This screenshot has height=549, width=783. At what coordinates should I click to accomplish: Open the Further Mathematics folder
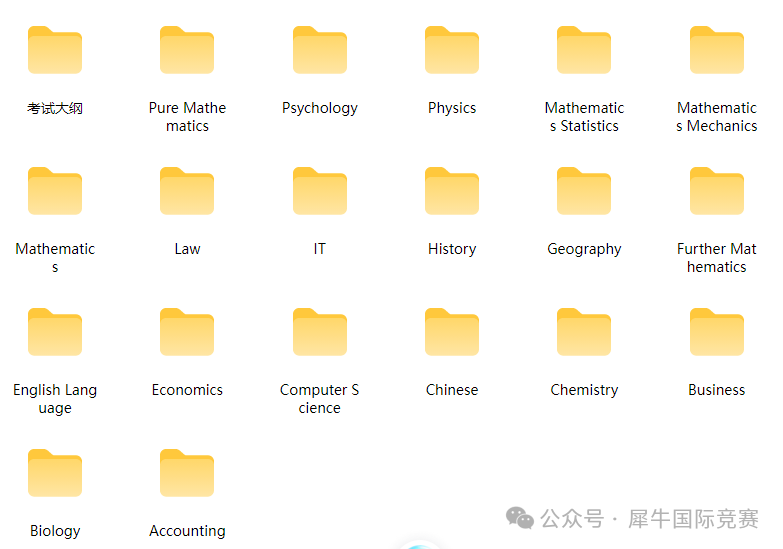click(716, 191)
